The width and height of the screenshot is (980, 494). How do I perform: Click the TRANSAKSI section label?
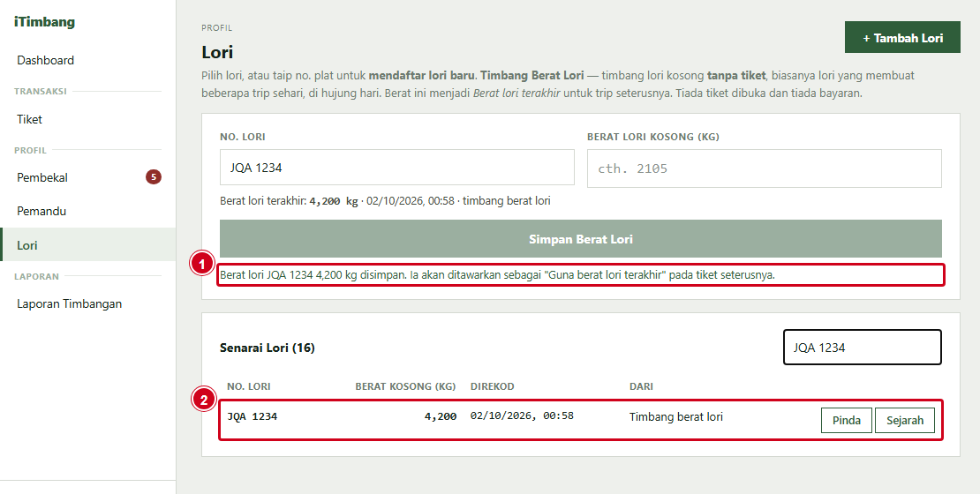coord(40,91)
